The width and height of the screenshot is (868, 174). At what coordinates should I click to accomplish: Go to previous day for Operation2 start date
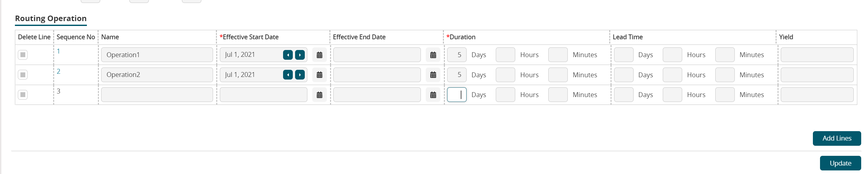288,75
